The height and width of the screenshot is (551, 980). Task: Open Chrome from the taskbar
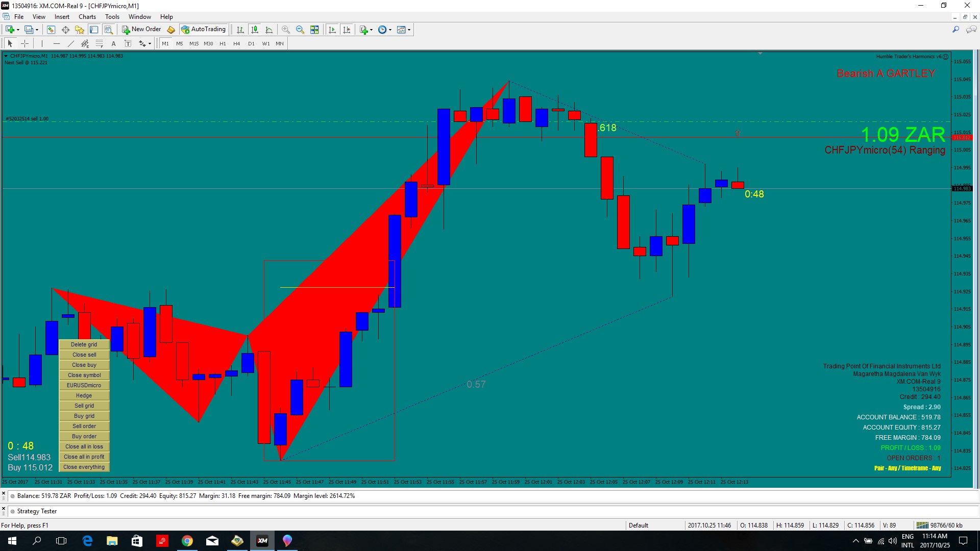[x=187, y=541]
